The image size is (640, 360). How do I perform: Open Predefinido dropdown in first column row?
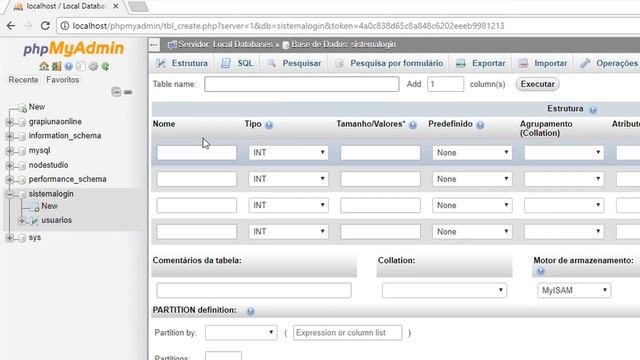[472, 153]
